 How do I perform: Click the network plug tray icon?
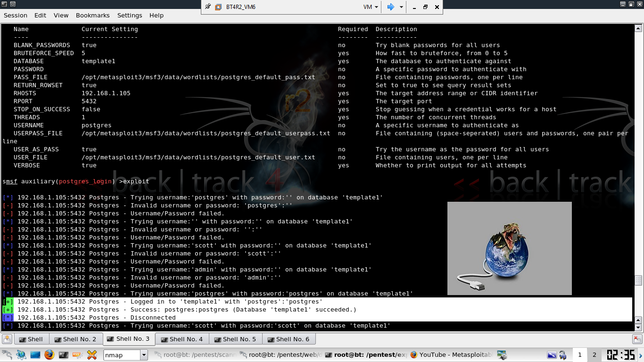[562, 355]
